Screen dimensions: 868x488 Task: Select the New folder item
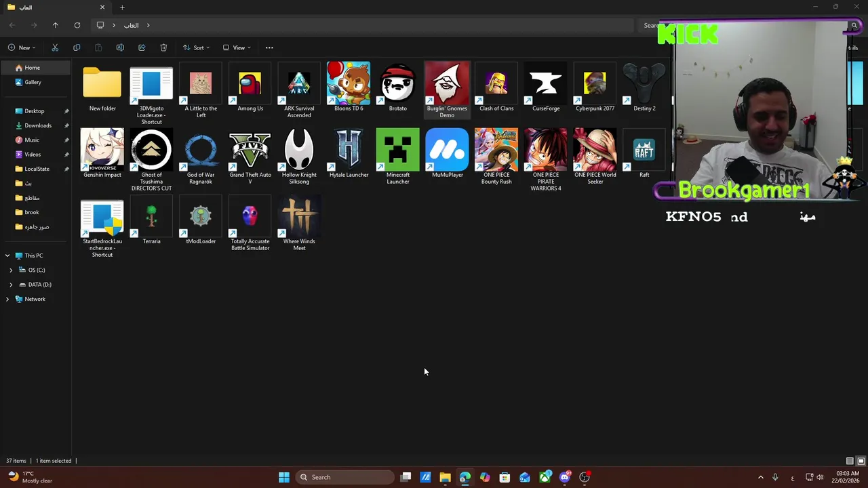102,87
